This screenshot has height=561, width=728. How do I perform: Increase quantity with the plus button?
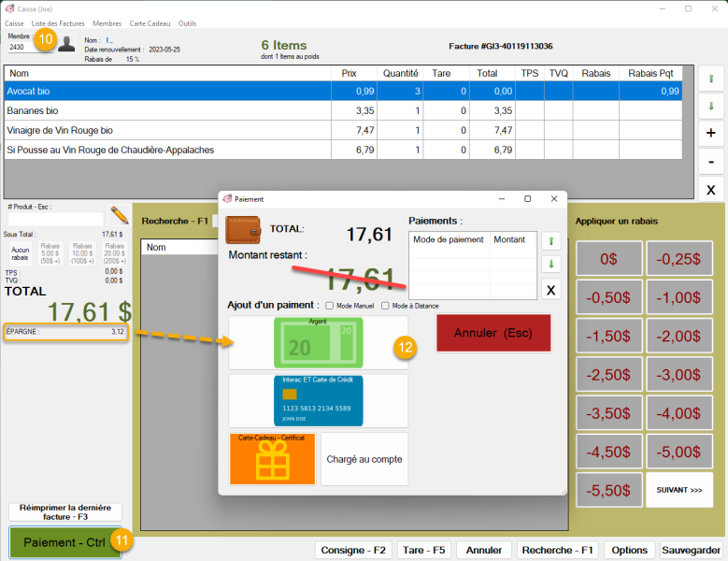(711, 134)
